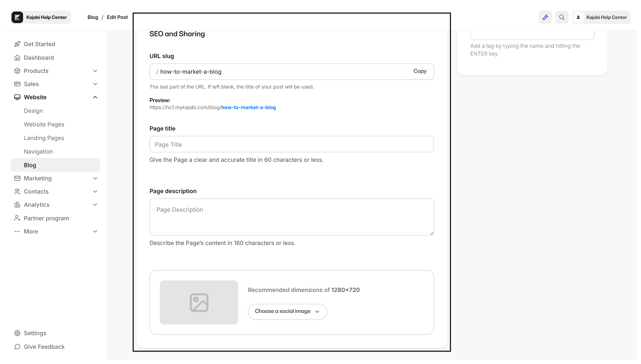
Task: Open the how-to-market-a-blog preview link
Action: (248, 107)
